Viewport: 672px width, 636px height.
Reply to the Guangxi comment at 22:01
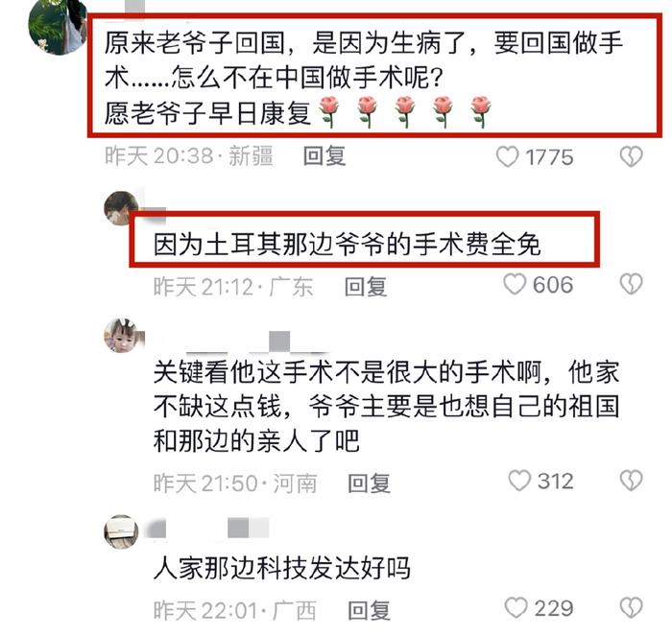[x=369, y=610]
